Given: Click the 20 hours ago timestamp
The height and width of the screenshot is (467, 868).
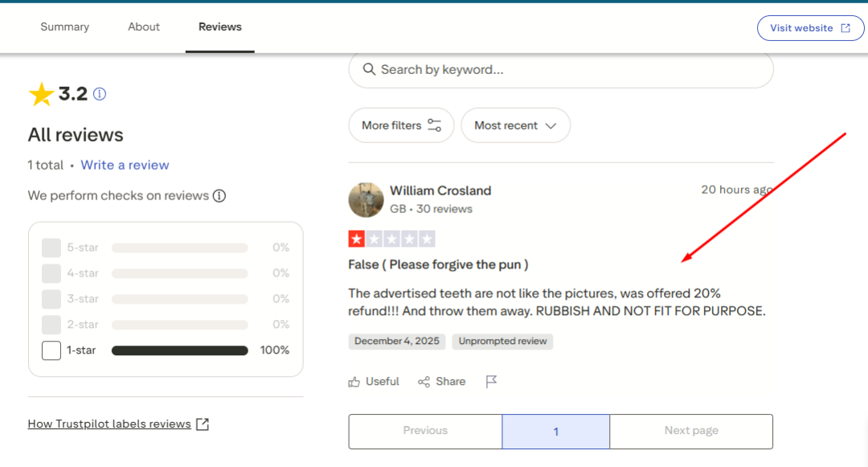Looking at the screenshot, I should pos(737,190).
